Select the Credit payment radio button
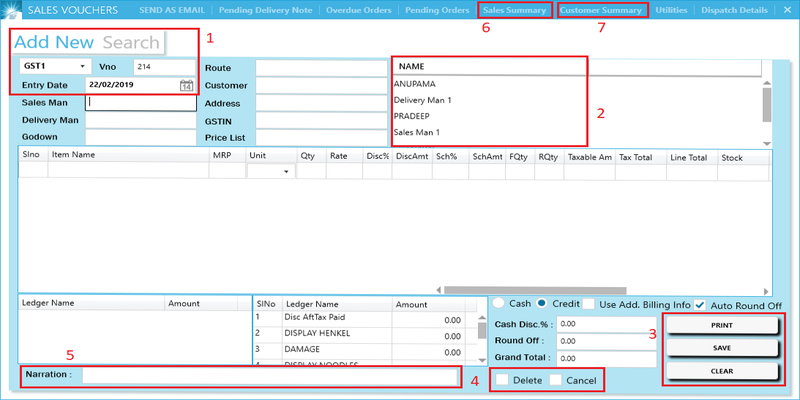The height and width of the screenshot is (400, 800). point(542,303)
